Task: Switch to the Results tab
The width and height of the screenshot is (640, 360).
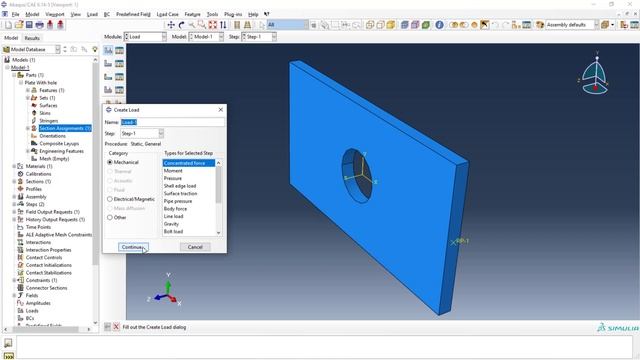Action: tap(32, 38)
